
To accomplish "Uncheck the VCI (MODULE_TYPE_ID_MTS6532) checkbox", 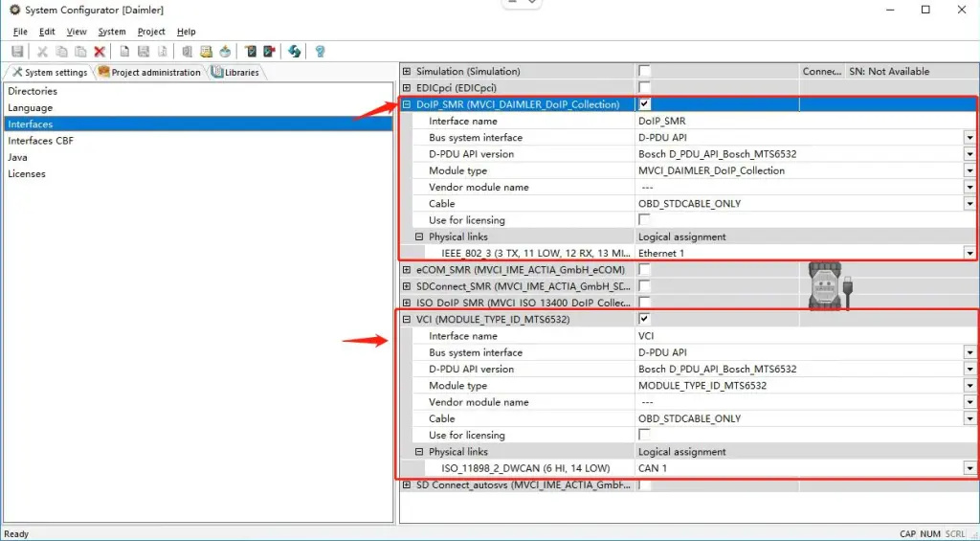I will 644,319.
